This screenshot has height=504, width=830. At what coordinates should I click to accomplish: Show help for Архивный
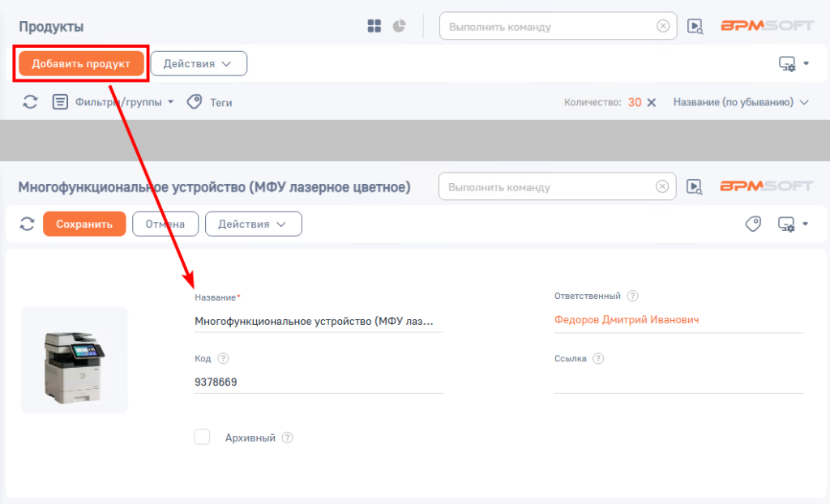[288, 438]
